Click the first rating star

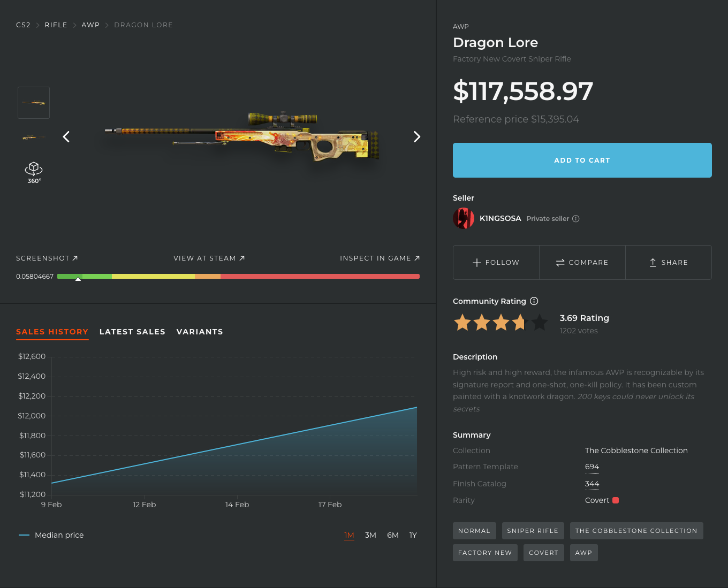[462, 323]
